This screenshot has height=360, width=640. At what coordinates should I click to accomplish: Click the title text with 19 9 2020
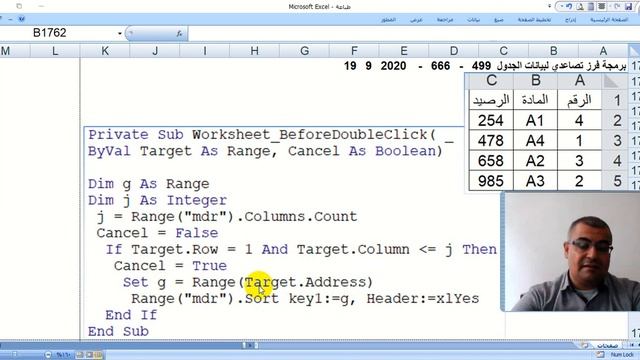coord(485,66)
